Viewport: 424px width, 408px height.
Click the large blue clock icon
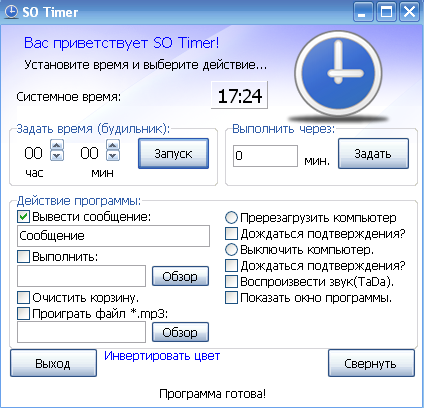pos(338,74)
